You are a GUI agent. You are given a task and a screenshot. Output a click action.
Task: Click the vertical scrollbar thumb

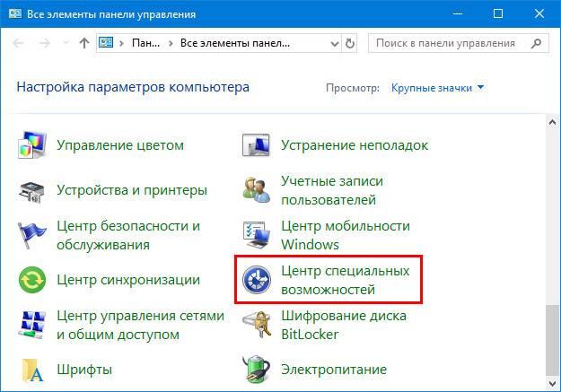coord(552,341)
